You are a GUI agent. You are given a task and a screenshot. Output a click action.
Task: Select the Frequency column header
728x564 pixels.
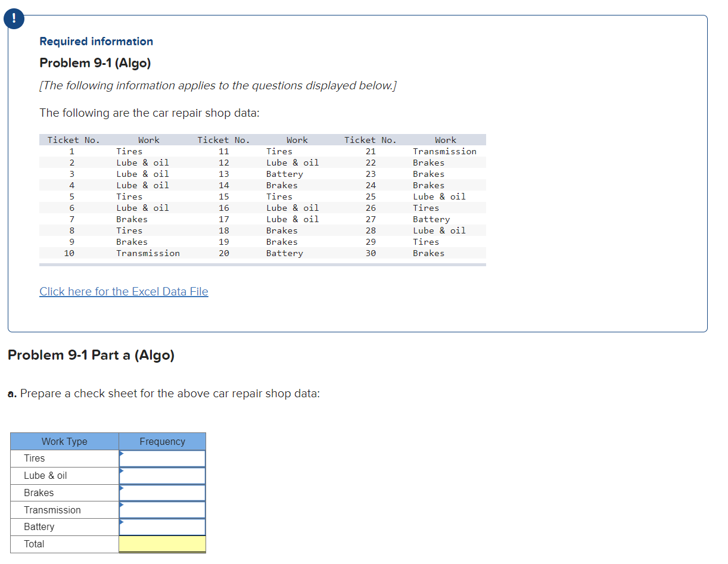tap(162, 441)
